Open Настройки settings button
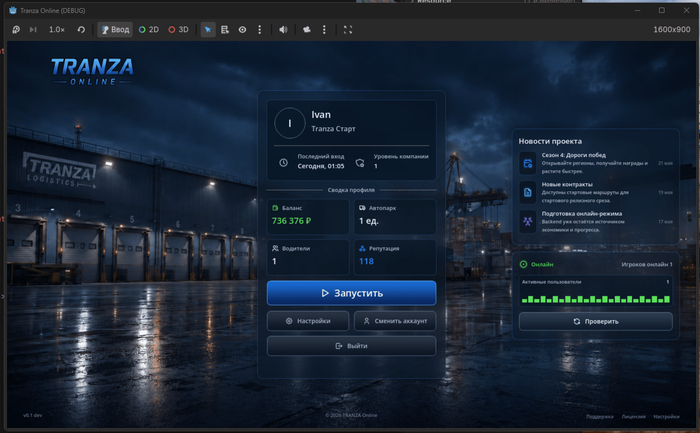 (308, 321)
